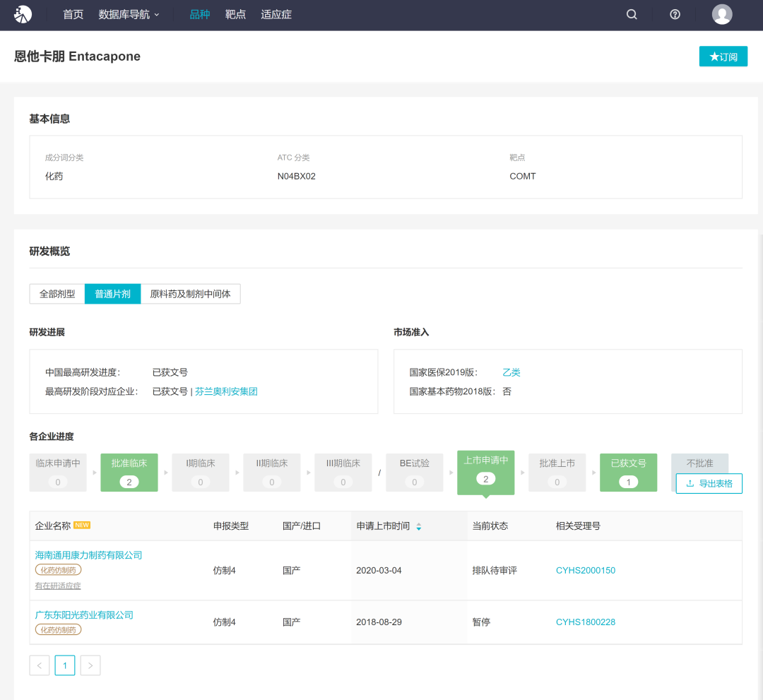Go to next page arrow
This screenshot has height=700, width=763.
(90, 665)
